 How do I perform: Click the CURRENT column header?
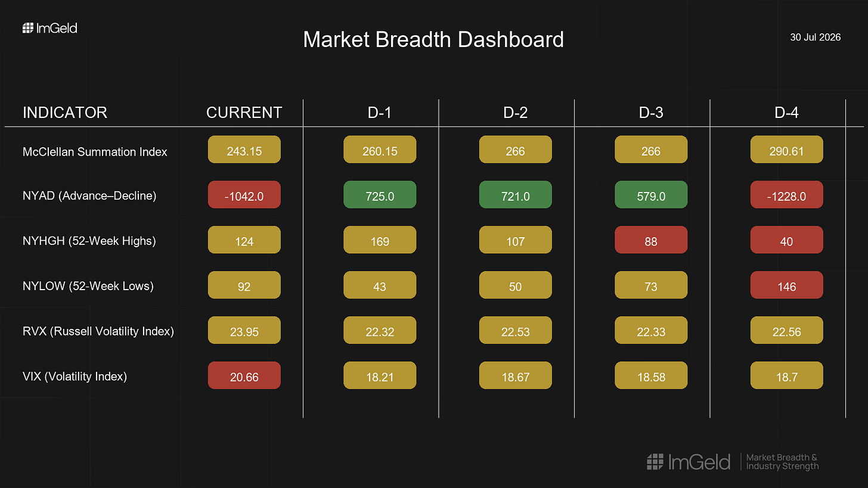(244, 113)
